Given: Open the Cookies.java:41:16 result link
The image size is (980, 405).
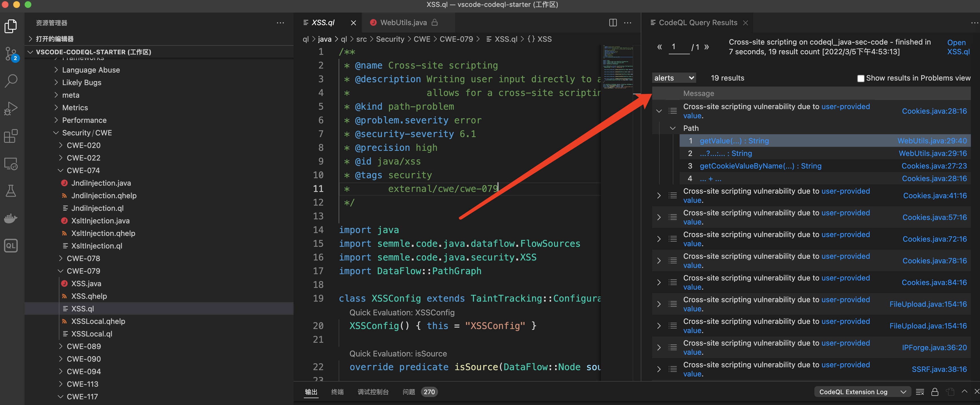Looking at the screenshot, I should pos(935,196).
